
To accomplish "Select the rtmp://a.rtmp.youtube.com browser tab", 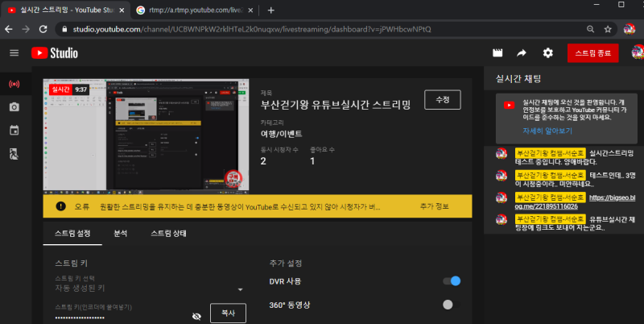I will (195, 10).
